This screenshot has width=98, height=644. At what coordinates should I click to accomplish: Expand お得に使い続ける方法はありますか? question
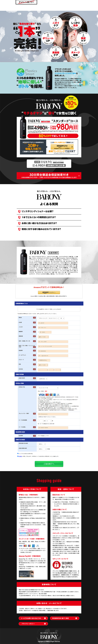(49, 223)
